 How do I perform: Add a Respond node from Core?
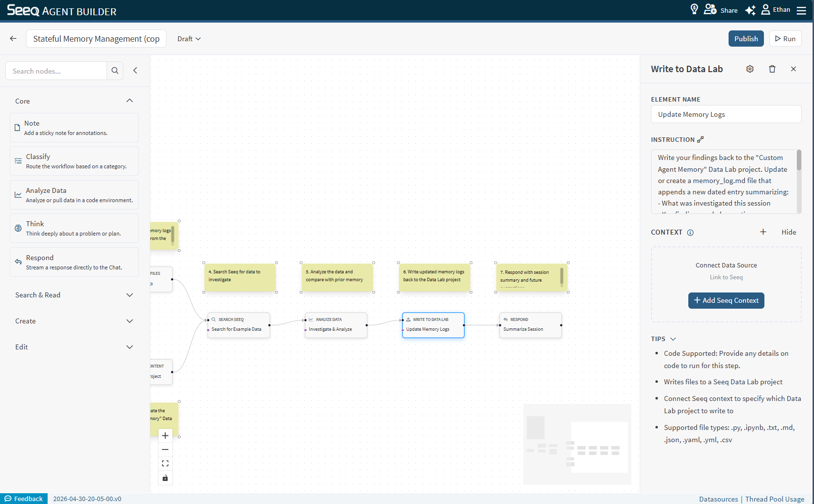tap(74, 262)
